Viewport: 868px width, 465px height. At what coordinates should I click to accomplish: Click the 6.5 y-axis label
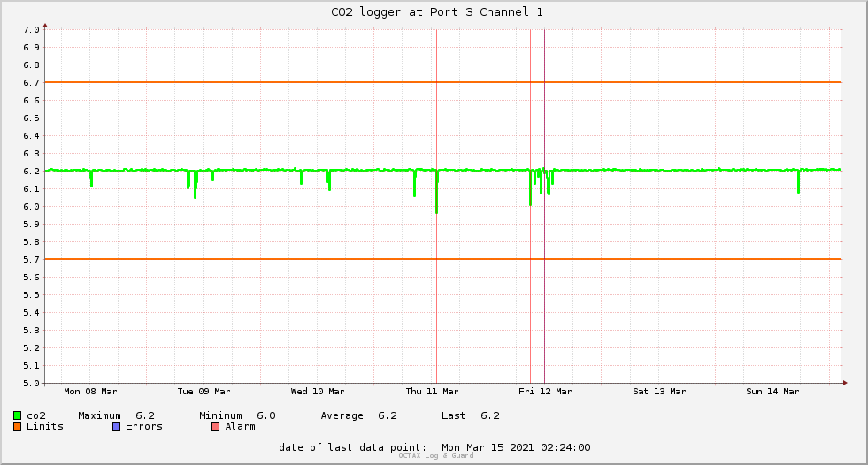[x=31, y=118]
